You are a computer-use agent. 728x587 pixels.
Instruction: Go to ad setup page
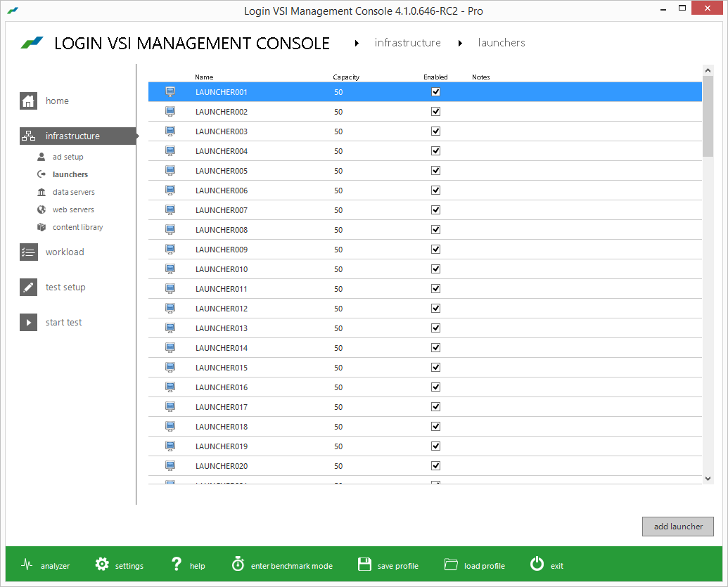pyautogui.click(x=68, y=157)
